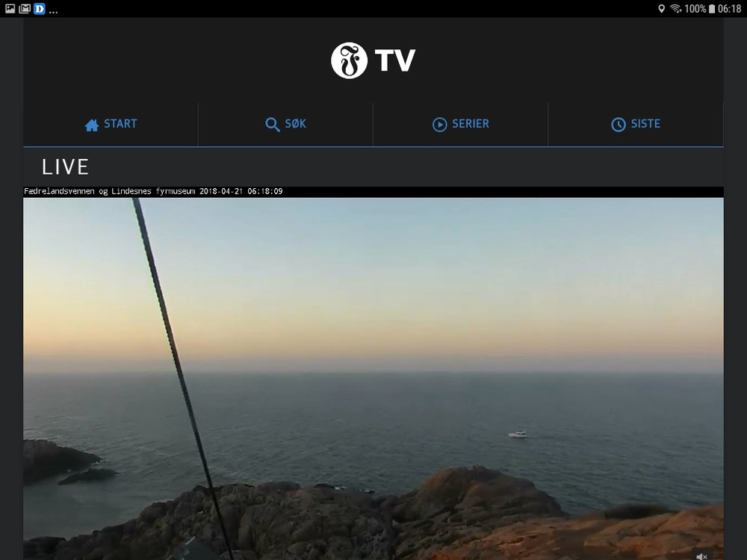Open the SISTE tab
This screenshot has height=560, width=747.
[x=636, y=124]
